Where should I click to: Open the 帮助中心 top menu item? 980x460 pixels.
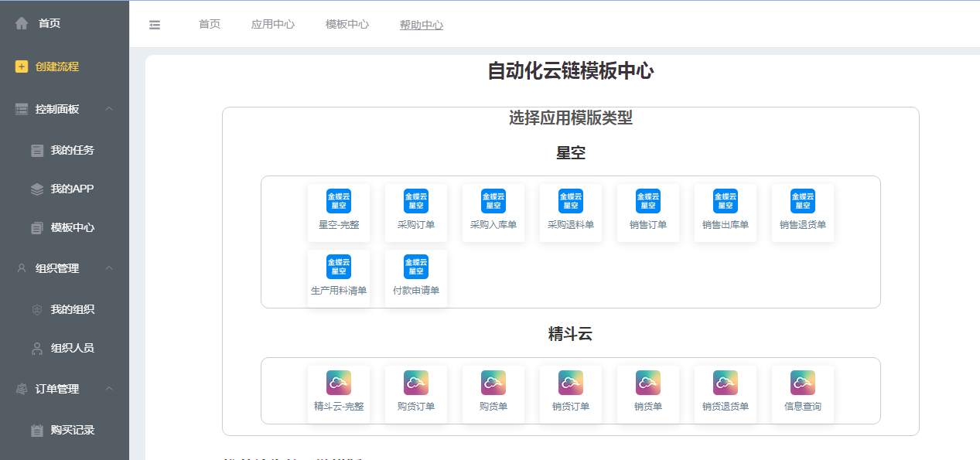tap(422, 25)
